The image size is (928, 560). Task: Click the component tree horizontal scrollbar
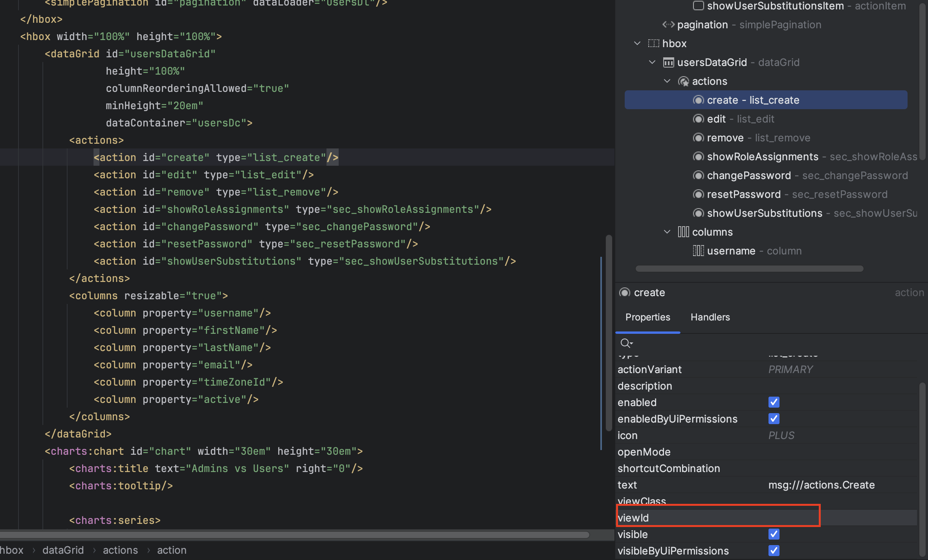pyautogui.click(x=749, y=269)
